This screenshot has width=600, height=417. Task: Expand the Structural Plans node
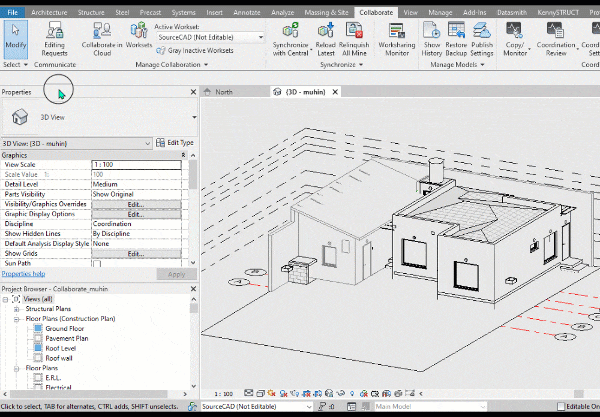tap(16, 309)
